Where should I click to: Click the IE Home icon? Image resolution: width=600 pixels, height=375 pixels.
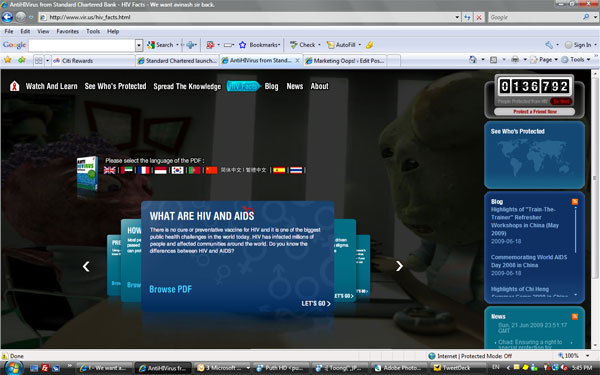473,60
